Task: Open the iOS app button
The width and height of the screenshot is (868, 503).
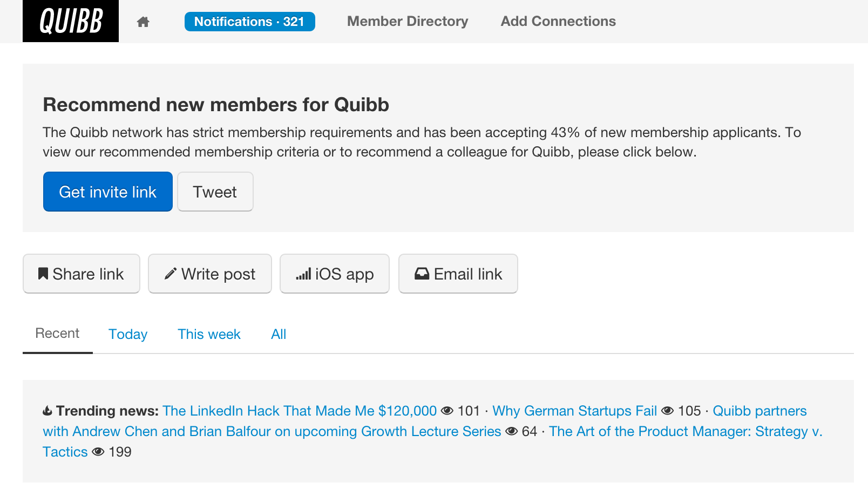Action: coord(335,274)
